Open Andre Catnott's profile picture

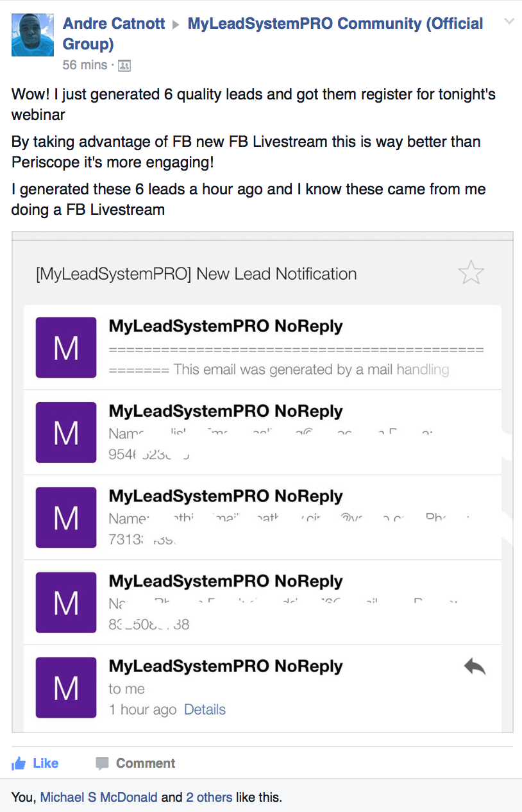[33, 35]
